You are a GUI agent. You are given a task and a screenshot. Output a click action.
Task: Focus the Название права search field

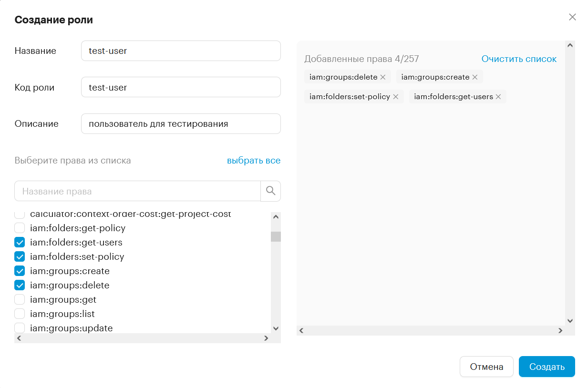click(x=137, y=191)
